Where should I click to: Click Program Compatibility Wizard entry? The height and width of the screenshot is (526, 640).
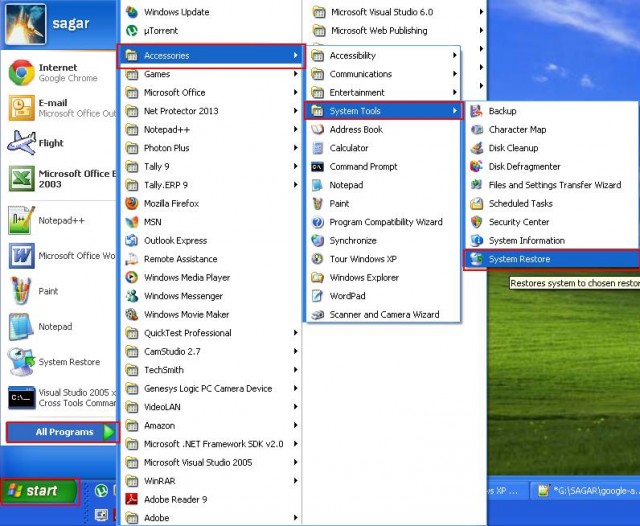pyautogui.click(x=384, y=222)
